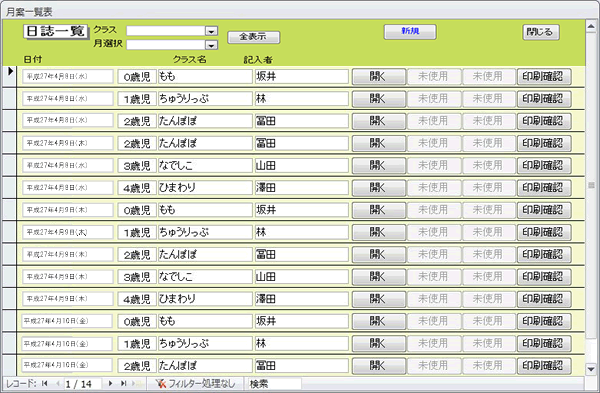The height and width of the screenshot is (393, 600).
Task: Click the 日誌一覧 title label
Action: coord(56,31)
